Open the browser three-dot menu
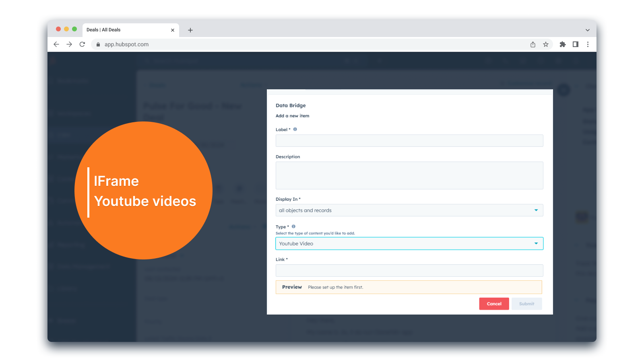The height and width of the screenshot is (362, 644). click(588, 44)
